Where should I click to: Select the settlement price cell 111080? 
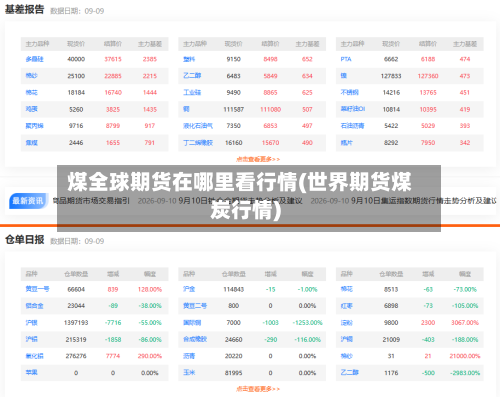pyautogui.click(x=270, y=109)
